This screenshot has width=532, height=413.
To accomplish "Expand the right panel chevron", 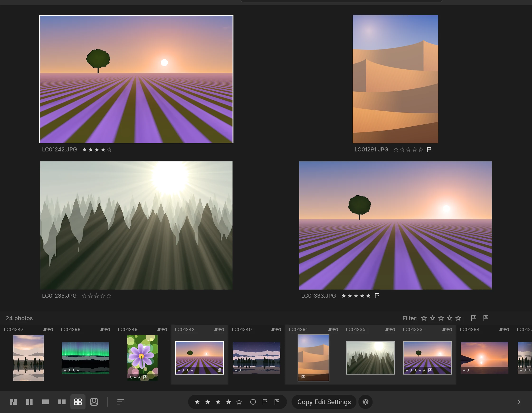I will [x=519, y=402].
